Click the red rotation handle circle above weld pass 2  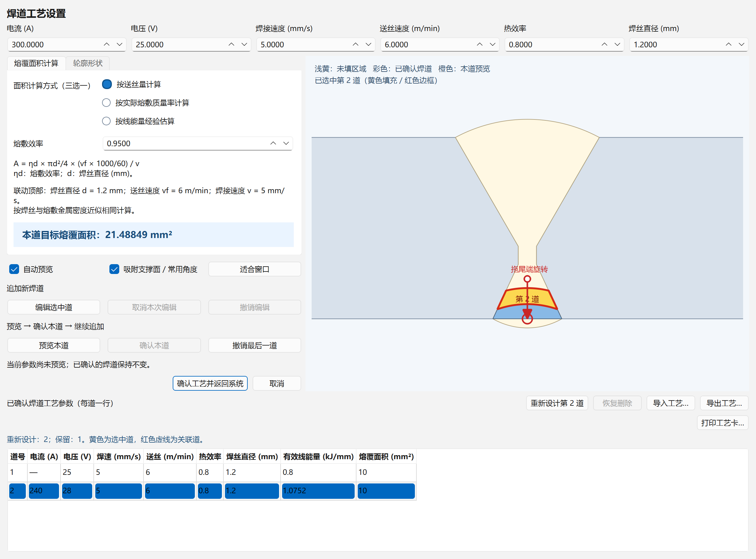[x=527, y=279]
